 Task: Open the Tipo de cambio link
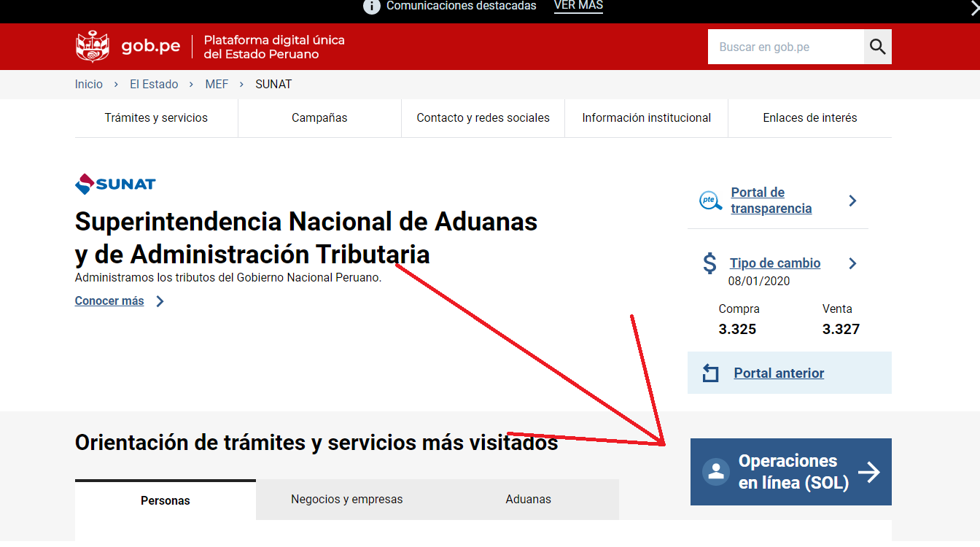(x=775, y=263)
